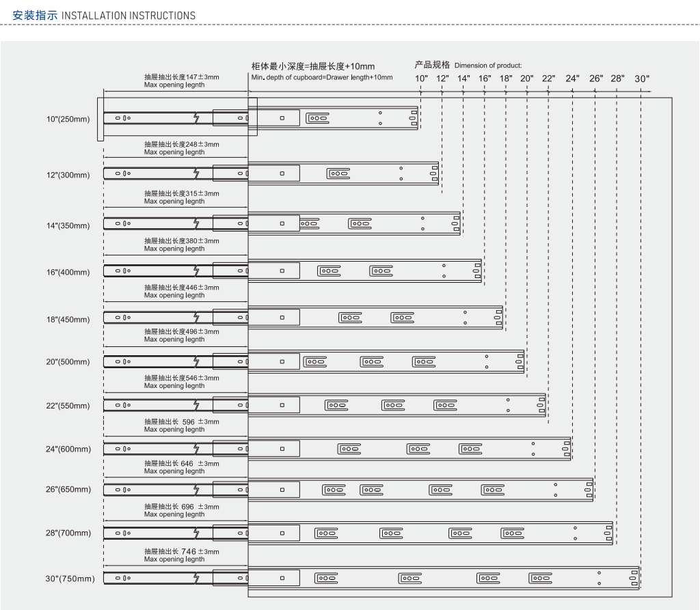Screen dimensions: 700x610
Task: Choose the 30"(750mm) row label
Action: pyautogui.click(x=70, y=579)
